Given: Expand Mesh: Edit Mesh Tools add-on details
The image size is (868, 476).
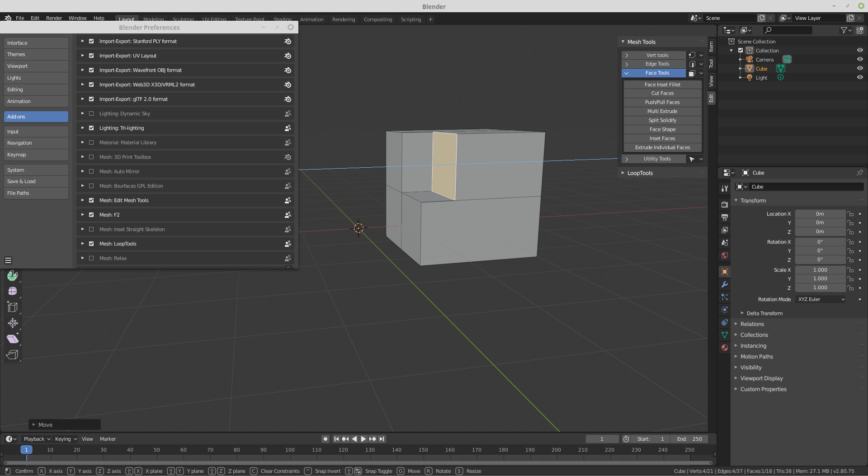Looking at the screenshot, I should coord(82,200).
